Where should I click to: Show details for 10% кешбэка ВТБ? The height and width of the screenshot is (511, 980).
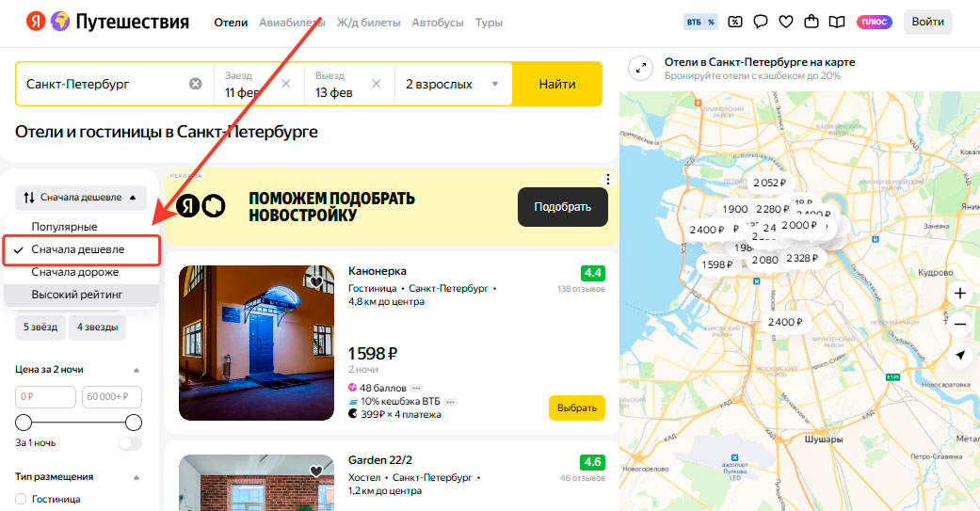click(x=450, y=402)
